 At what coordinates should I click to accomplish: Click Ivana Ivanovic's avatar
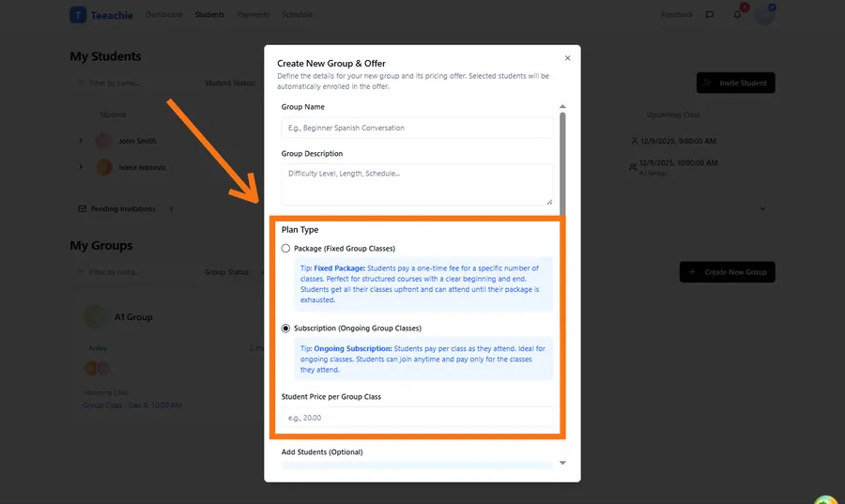103,167
